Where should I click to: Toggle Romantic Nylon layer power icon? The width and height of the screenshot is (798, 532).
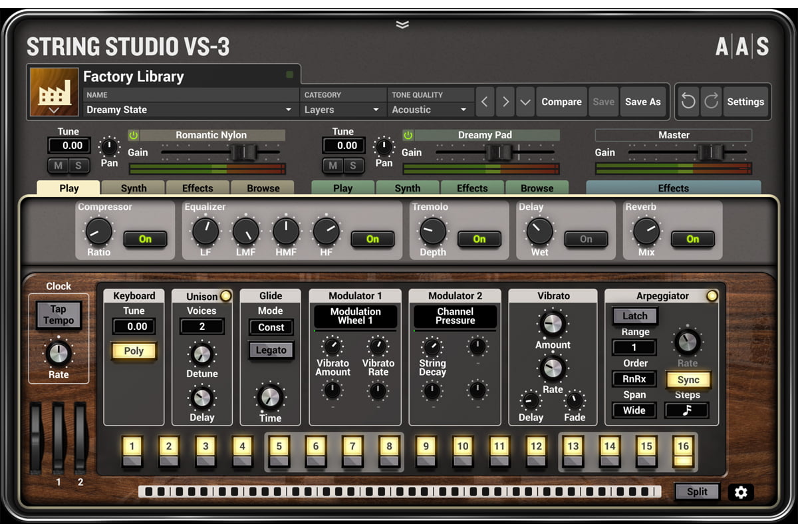133,135
